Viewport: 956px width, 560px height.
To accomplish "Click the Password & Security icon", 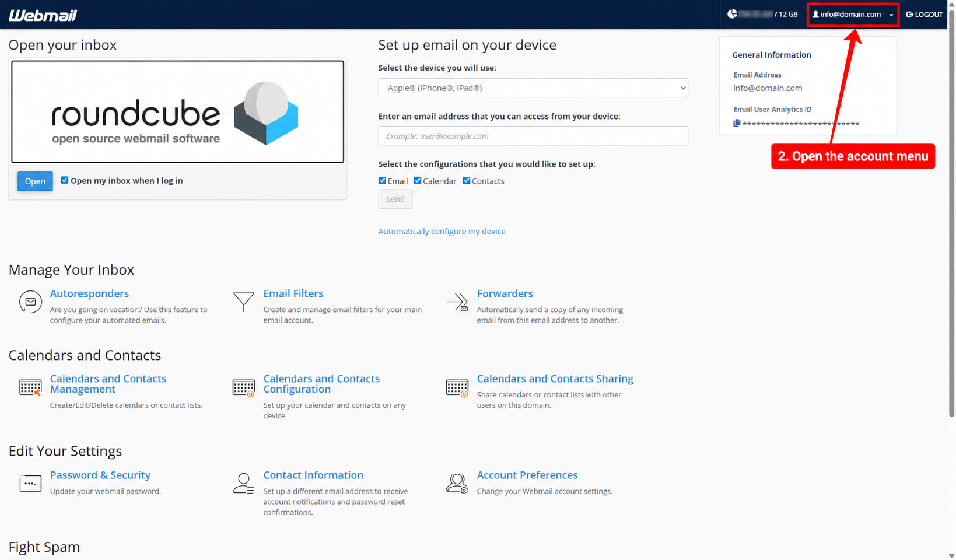I will click(30, 484).
